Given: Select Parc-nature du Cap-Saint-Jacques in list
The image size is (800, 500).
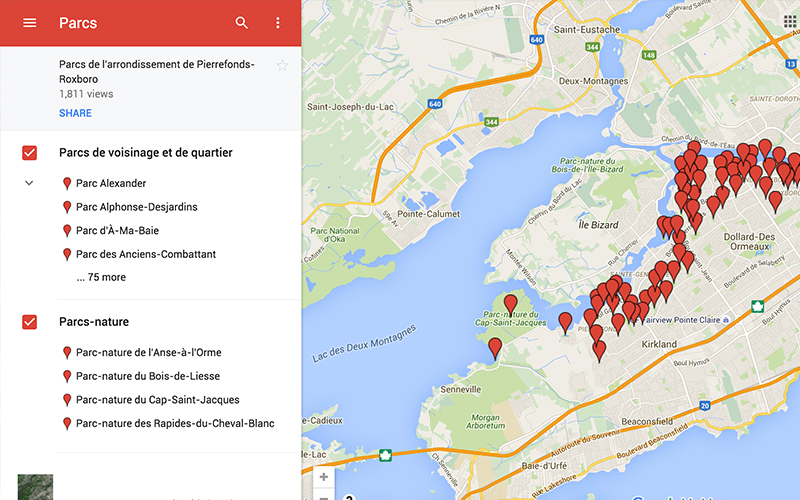Looking at the screenshot, I should (158, 400).
